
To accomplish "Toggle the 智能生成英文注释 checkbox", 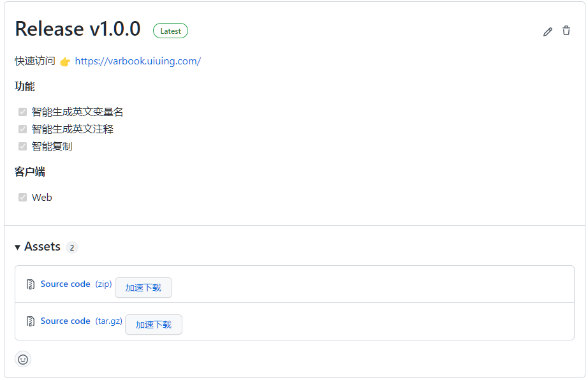I will (x=22, y=129).
